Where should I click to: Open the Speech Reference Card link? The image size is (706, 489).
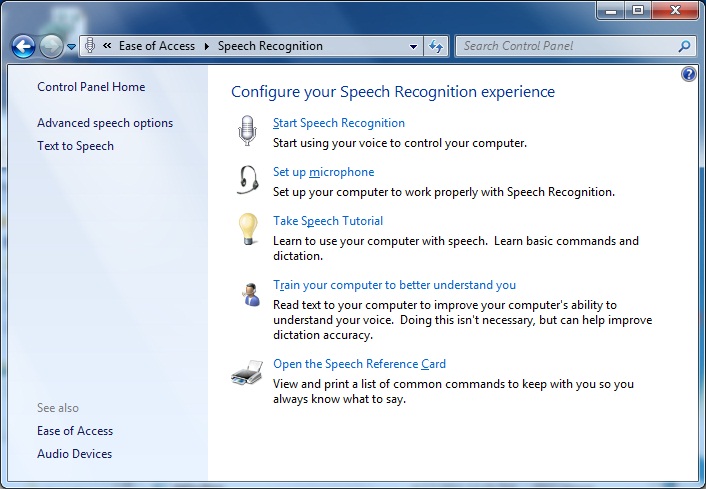pos(359,364)
